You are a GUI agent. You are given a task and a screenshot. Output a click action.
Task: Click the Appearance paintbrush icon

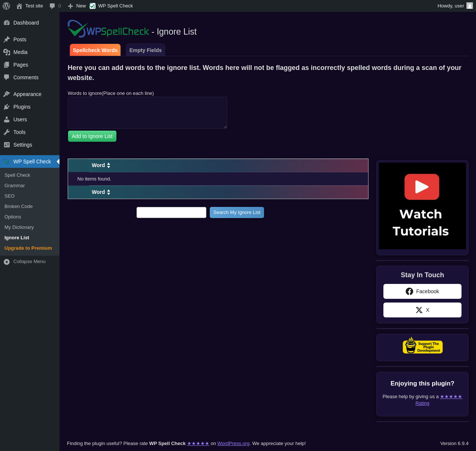7,94
